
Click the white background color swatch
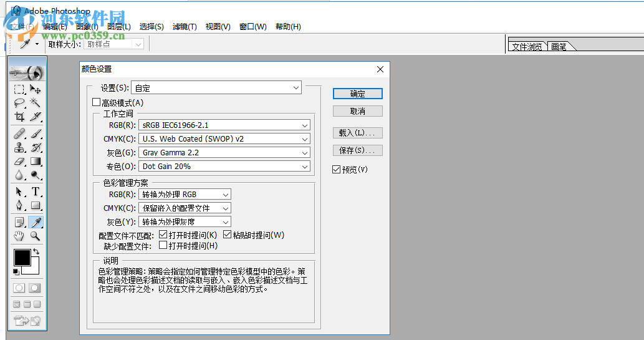pyautogui.click(x=34, y=269)
